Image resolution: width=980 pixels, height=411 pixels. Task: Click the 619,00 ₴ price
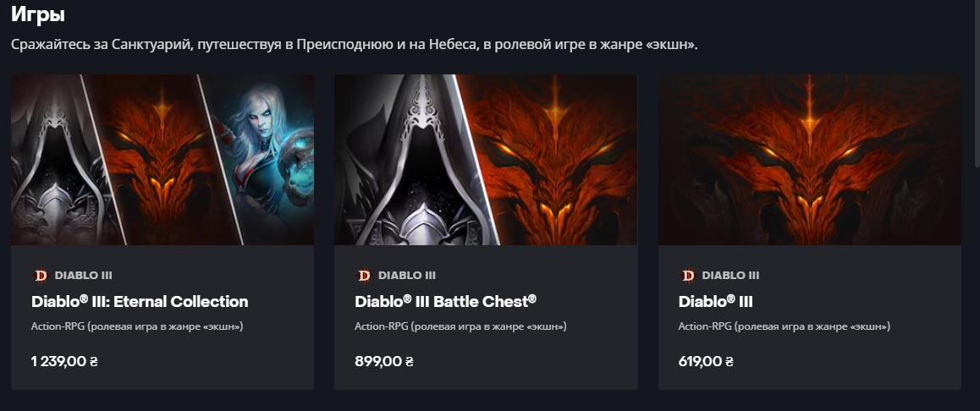coord(707,361)
